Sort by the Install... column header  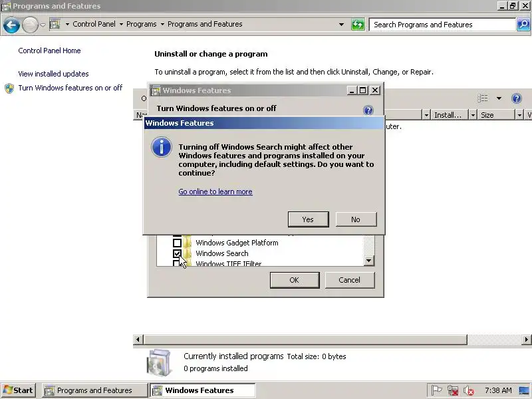point(450,115)
